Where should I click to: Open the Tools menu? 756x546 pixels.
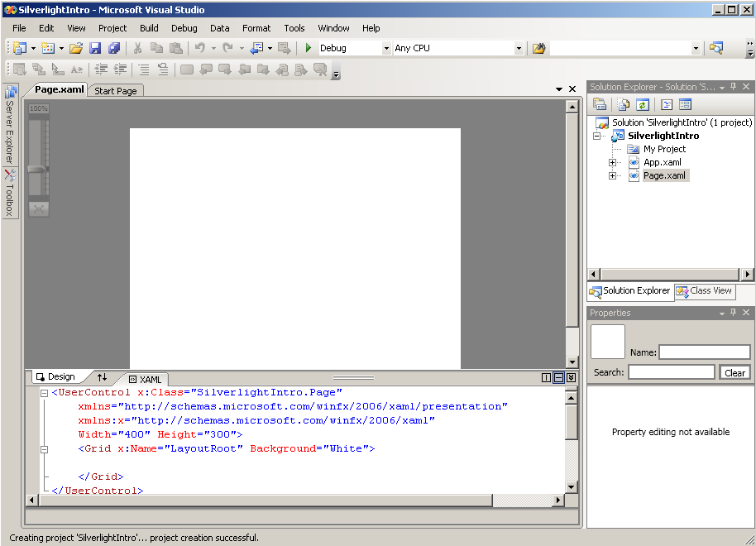(294, 28)
